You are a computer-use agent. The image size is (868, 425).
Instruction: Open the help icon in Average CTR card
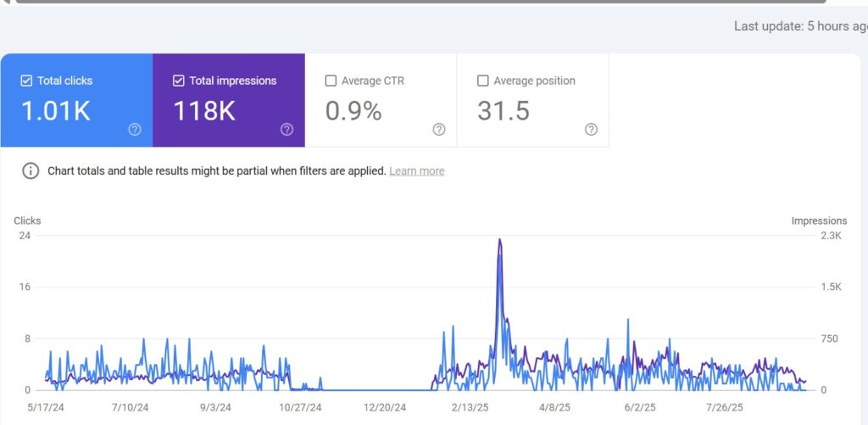click(439, 130)
